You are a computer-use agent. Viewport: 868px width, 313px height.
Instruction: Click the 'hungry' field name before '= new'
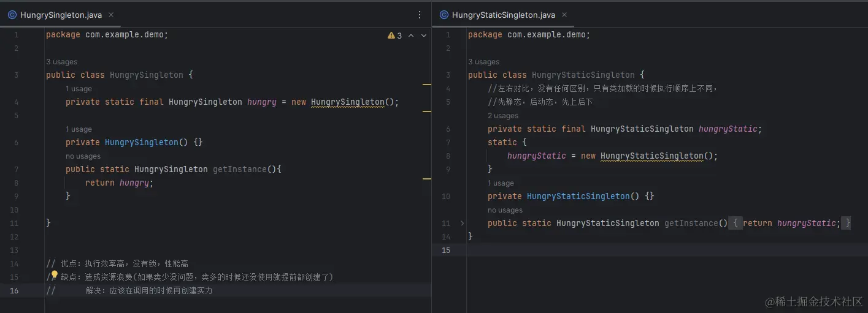tap(262, 102)
